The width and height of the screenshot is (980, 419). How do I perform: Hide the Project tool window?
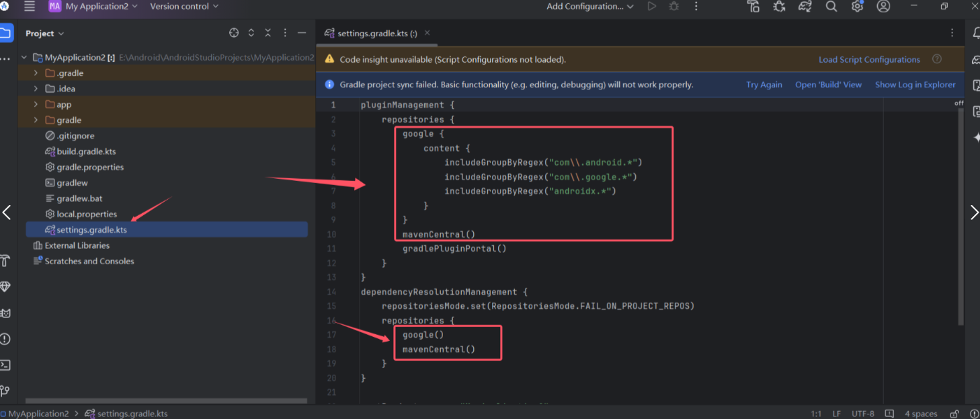[301, 32]
